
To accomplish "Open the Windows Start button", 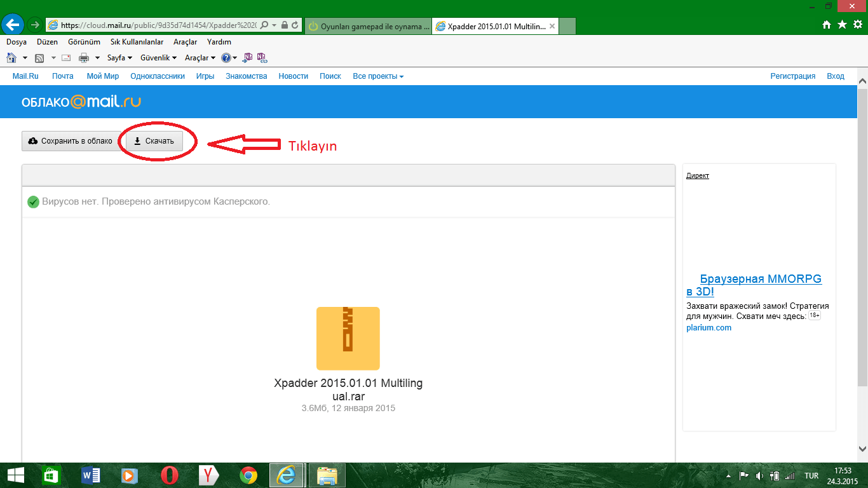I will tap(15, 475).
